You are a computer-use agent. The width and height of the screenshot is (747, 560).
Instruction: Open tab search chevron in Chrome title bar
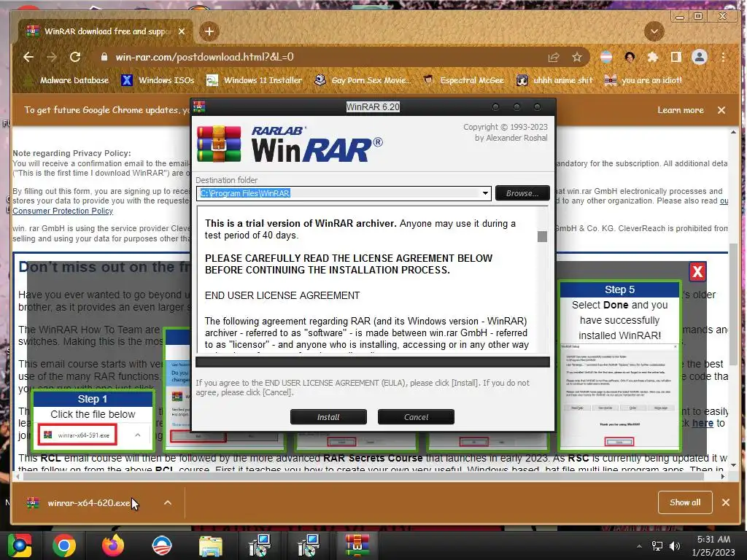click(654, 32)
